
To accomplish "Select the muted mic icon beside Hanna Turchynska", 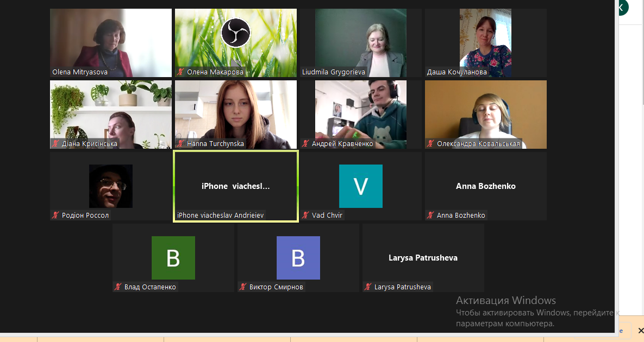I will pos(180,143).
